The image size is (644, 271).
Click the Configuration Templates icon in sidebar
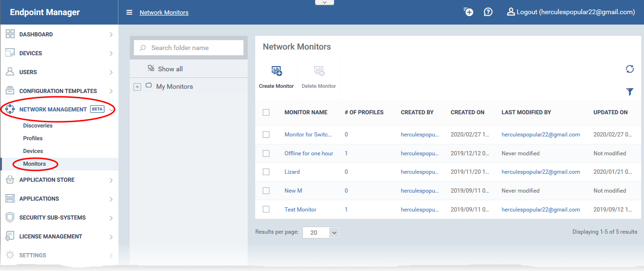coord(10,91)
